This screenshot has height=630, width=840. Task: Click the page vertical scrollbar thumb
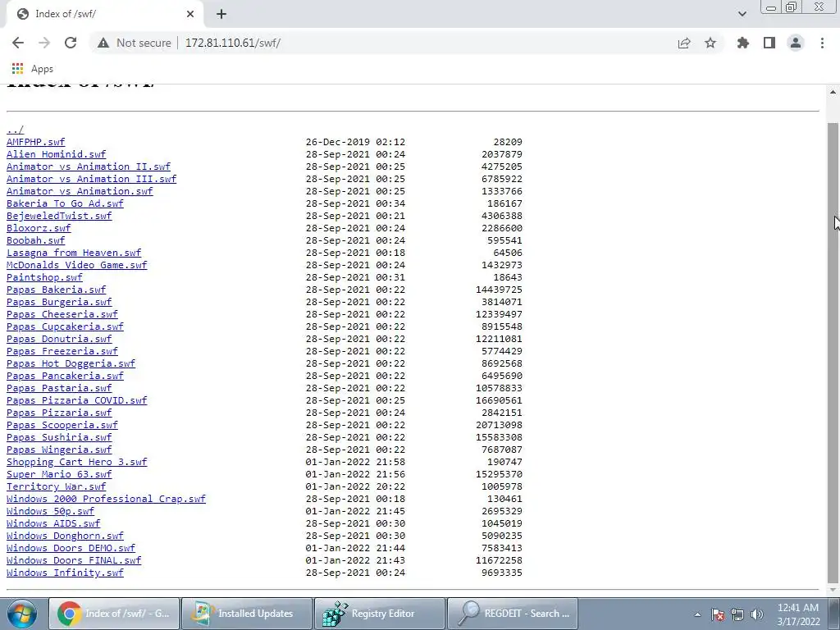pos(833,353)
